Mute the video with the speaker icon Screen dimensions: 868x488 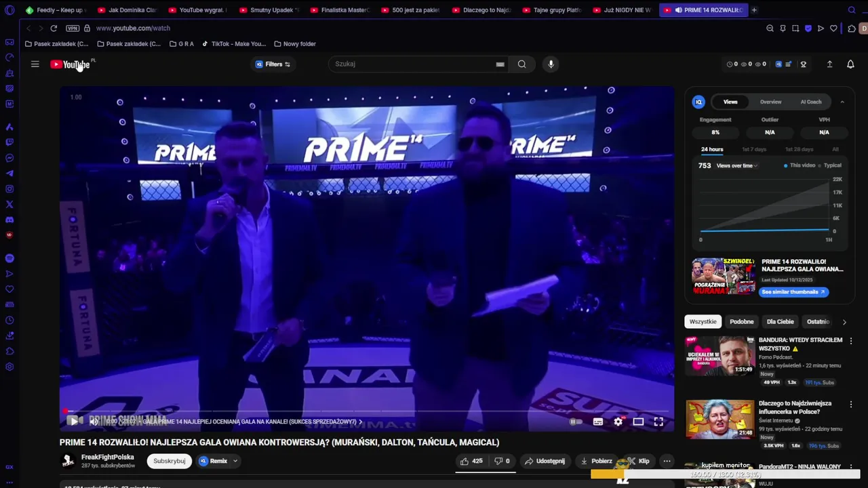pyautogui.click(x=94, y=422)
